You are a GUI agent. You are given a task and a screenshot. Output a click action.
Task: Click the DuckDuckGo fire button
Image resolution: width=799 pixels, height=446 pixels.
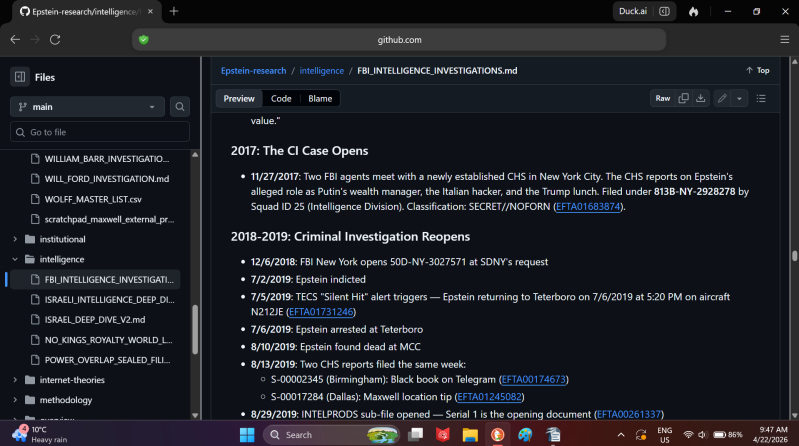(x=694, y=11)
